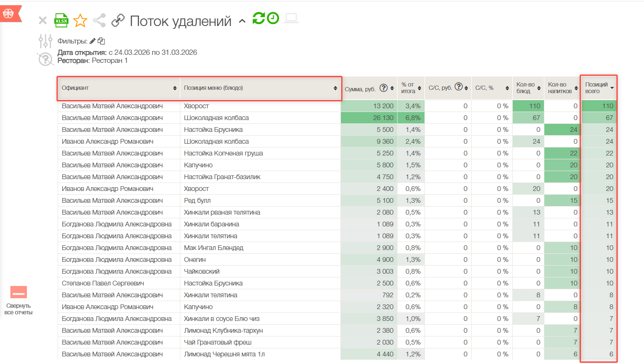
Task: Export report to XLSX file
Action: [61, 20]
